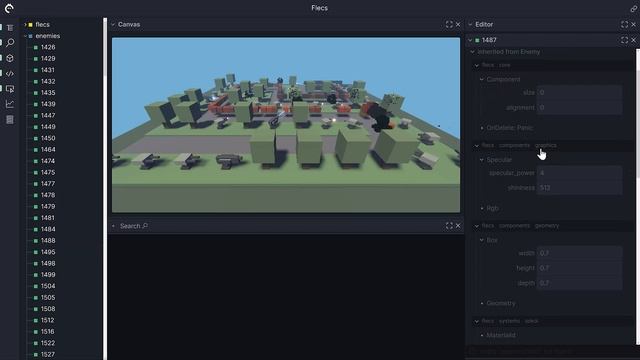Click the green icon of entity 1487
The width and height of the screenshot is (640, 360).
tap(477, 40)
